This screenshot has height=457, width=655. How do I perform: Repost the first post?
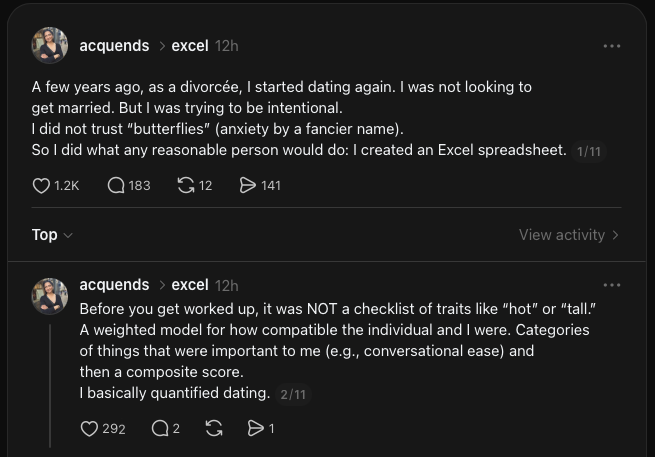(x=185, y=185)
